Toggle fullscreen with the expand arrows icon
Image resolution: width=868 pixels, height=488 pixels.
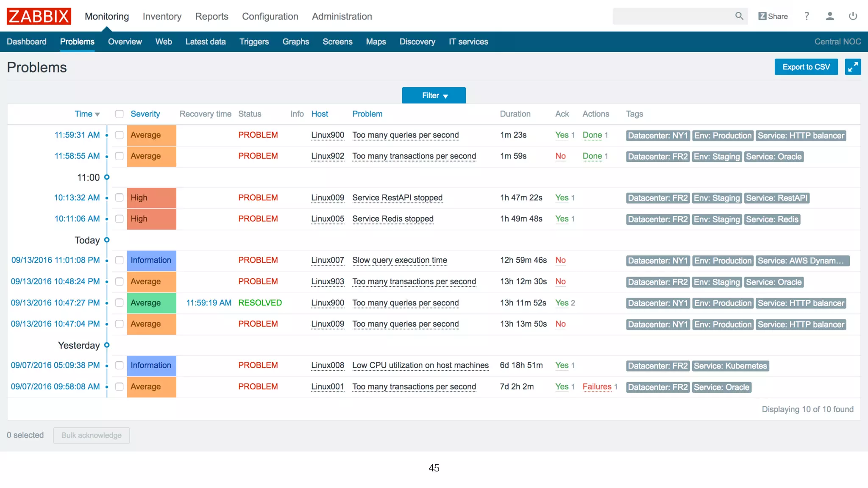tap(852, 67)
